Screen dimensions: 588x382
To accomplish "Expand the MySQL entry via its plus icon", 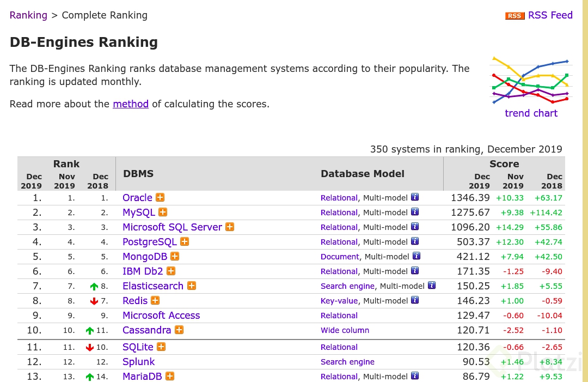I will pos(162,212).
